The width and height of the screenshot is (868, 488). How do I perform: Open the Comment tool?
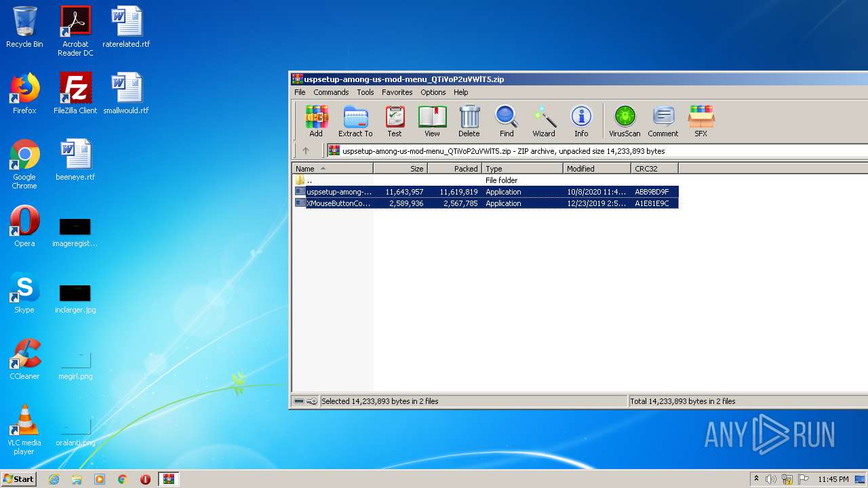[x=663, y=121]
